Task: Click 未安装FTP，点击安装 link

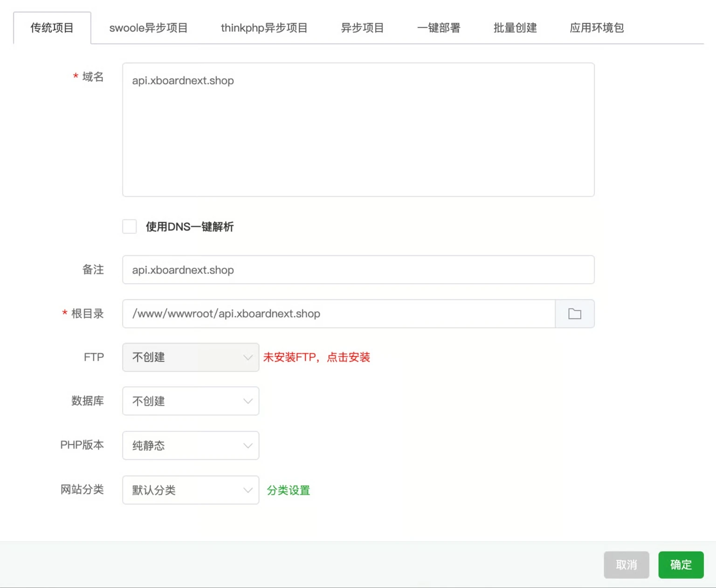Action: point(317,357)
